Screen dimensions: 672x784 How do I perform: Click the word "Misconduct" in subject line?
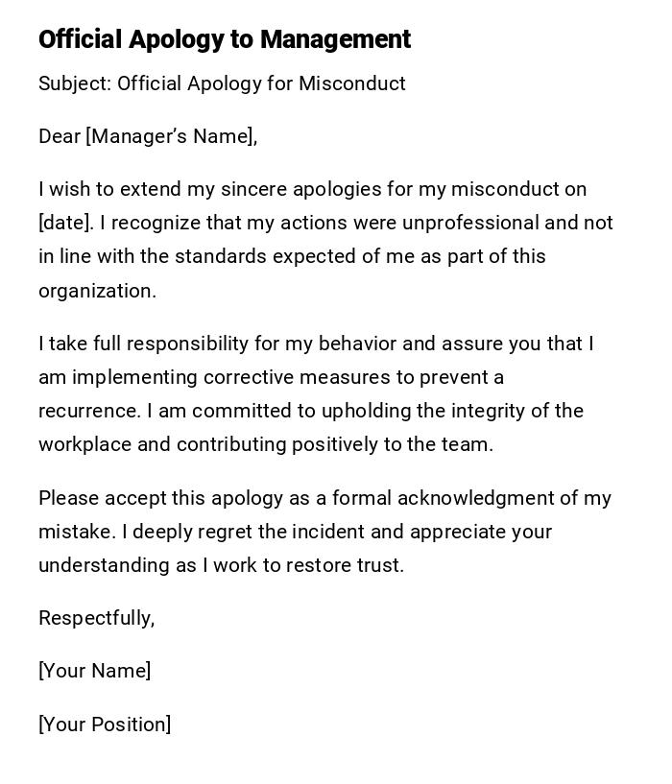352,83
